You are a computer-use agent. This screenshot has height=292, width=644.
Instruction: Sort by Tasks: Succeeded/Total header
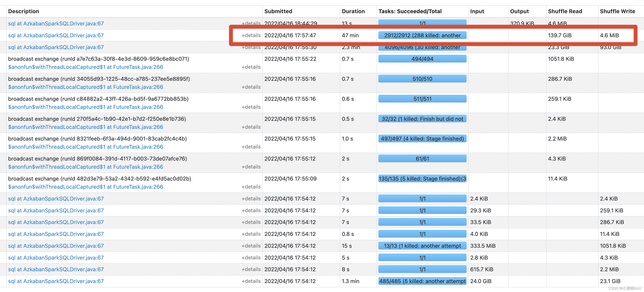click(410, 11)
